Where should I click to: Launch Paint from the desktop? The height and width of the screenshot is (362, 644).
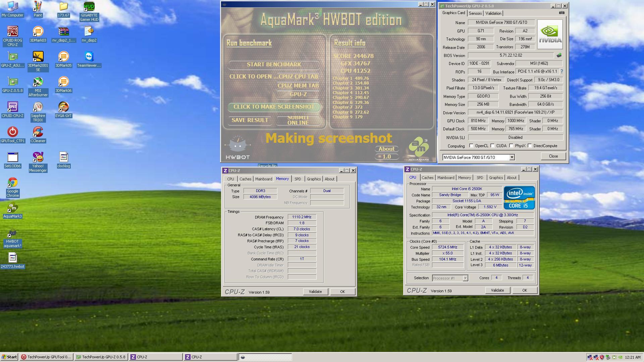coord(38,9)
